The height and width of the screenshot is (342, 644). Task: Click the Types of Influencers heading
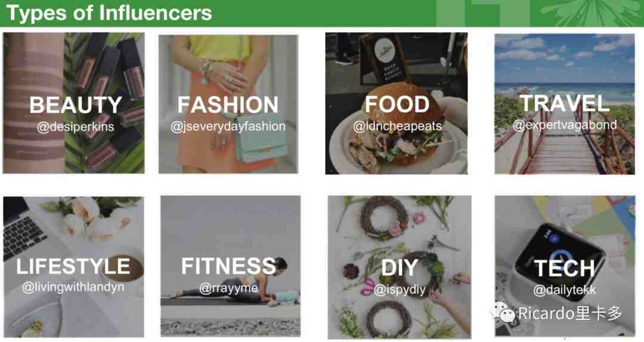coord(109,13)
